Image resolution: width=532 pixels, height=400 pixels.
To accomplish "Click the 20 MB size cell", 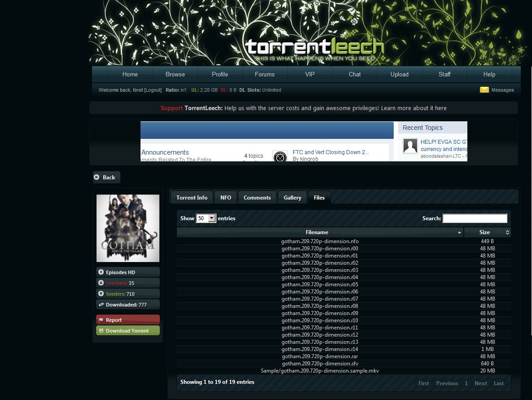I will pyautogui.click(x=487, y=371).
